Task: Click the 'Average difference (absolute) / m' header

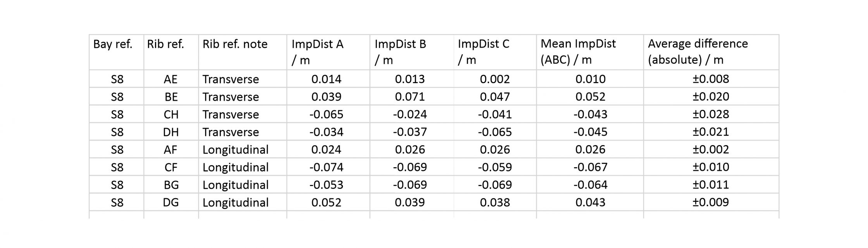Action: click(x=711, y=52)
